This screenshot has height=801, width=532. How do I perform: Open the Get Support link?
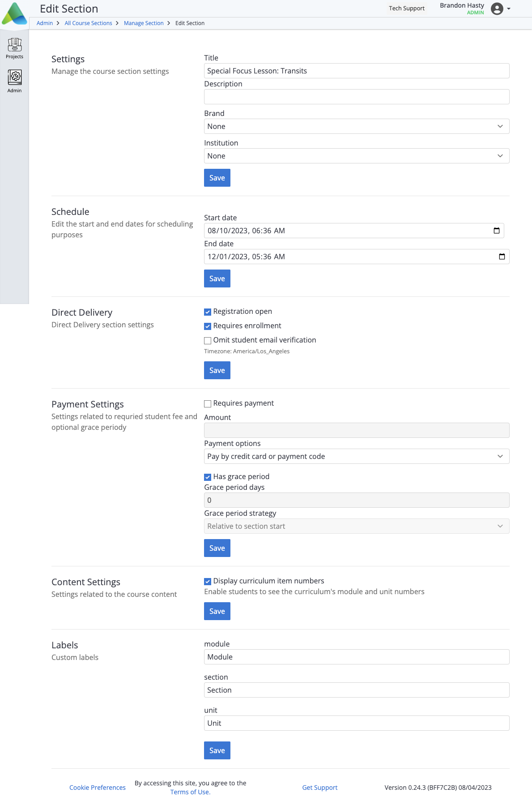click(x=320, y=788)
